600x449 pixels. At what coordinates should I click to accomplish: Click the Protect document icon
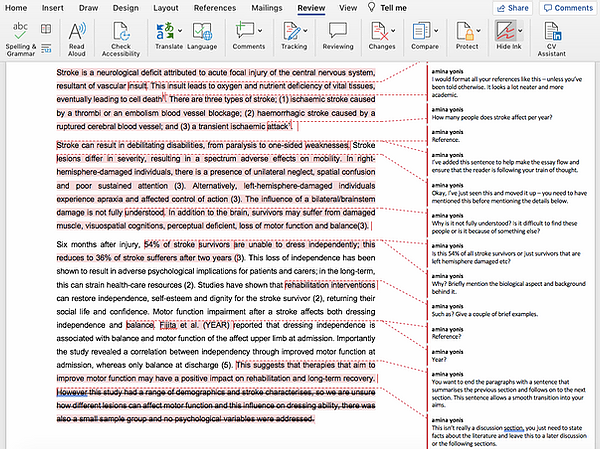click(465, 31)
